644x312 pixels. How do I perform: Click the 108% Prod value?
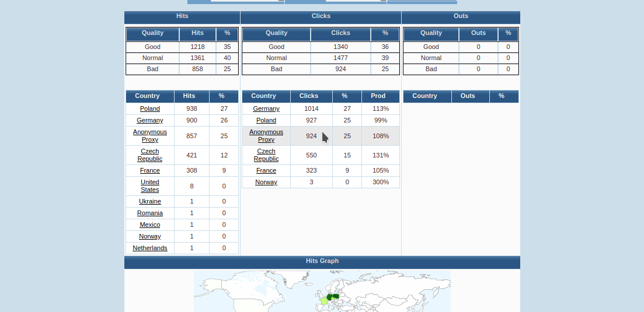pyautogui.click(x=380, y=136)
